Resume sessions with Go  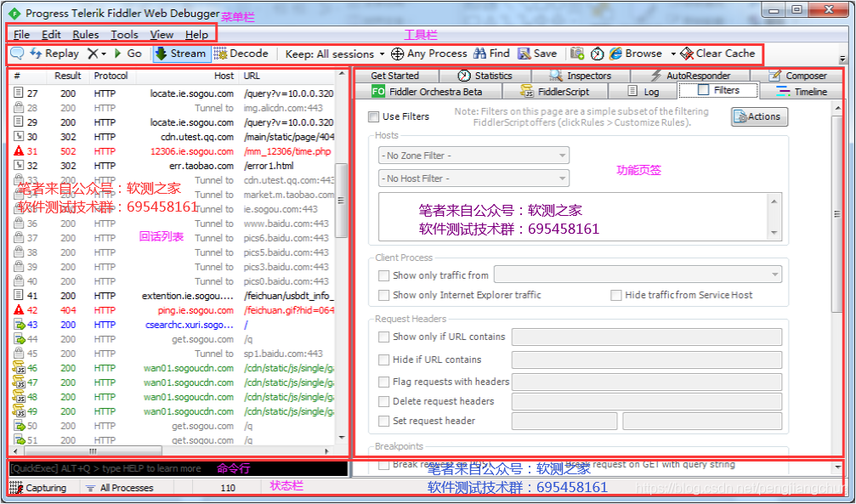tap(128, 54)
